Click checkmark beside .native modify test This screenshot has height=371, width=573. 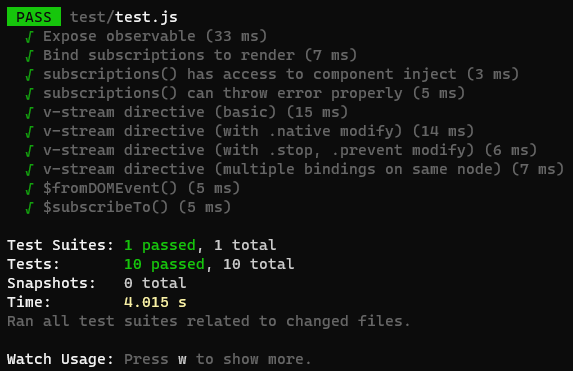coord(29,132)
